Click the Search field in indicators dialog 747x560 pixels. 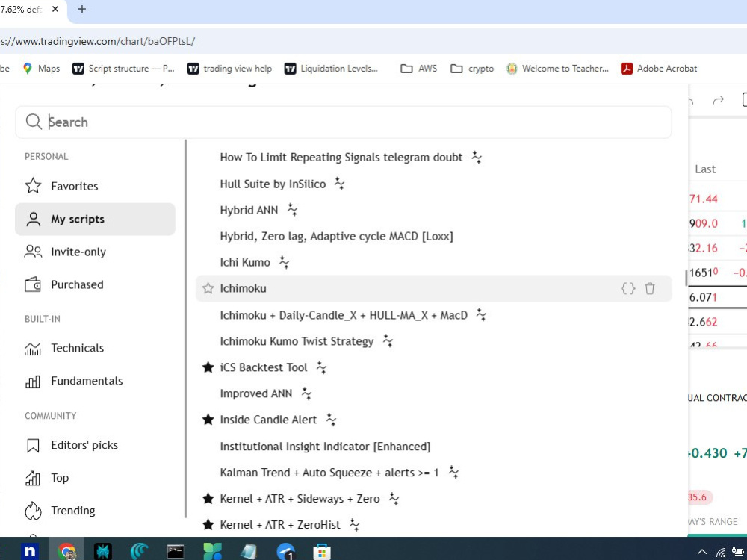pos(343,122)
